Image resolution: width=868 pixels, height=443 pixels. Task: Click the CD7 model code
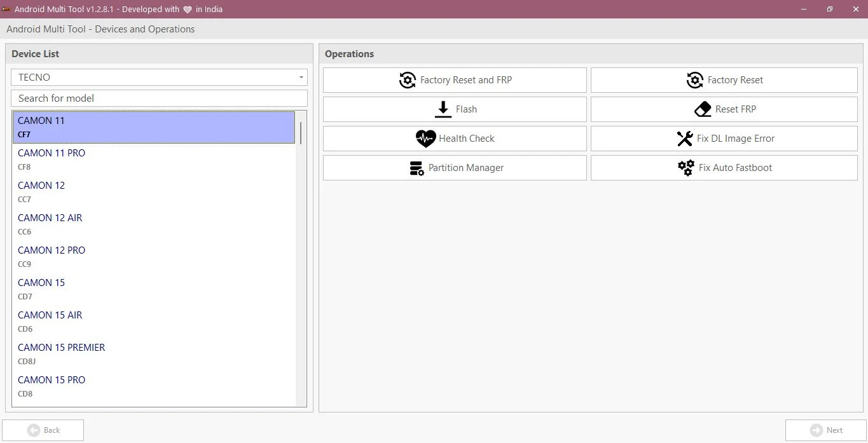[25, 297]
